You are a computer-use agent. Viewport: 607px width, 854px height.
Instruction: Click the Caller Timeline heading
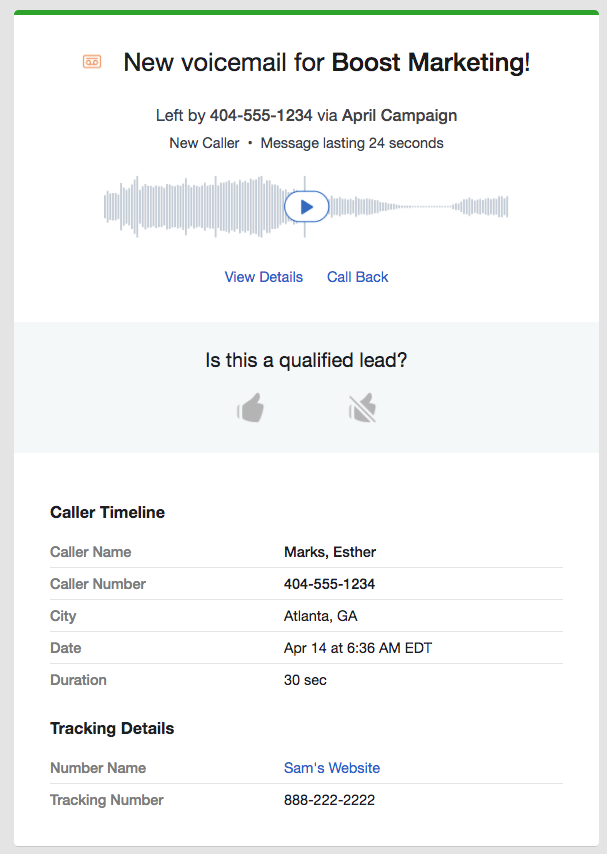coord(107,512)
